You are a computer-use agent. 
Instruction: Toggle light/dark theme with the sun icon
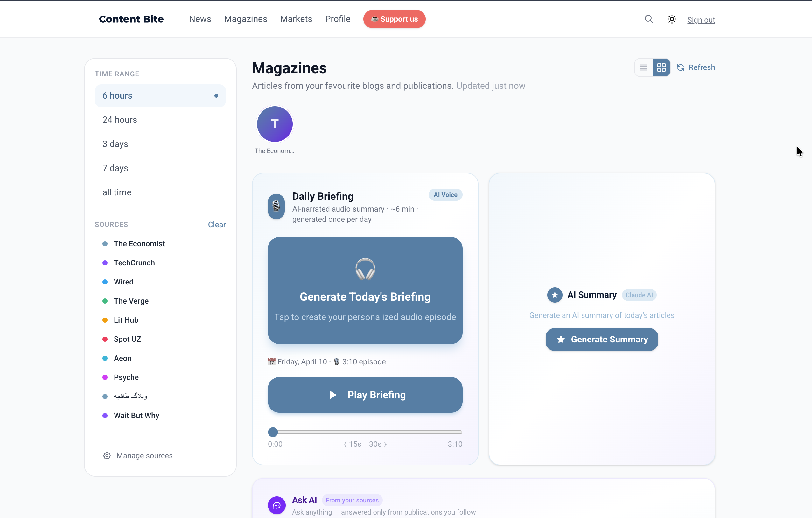coord(671,19)
